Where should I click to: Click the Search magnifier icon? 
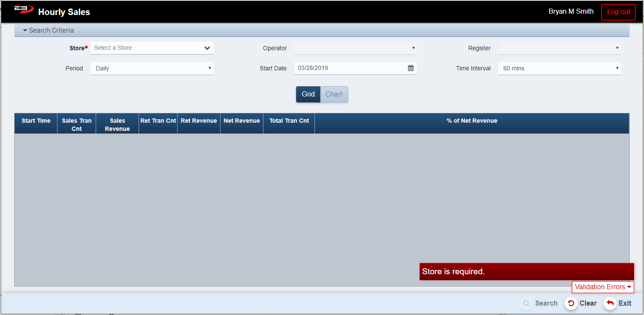526,303
